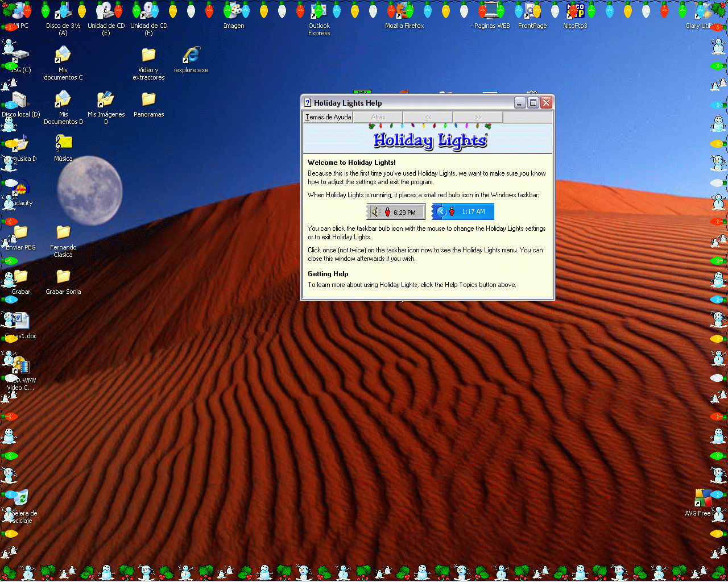This screenshot has width=728, height=582.
Task: Launch Outlook Express shortcut
Action: tap(319, 10)
